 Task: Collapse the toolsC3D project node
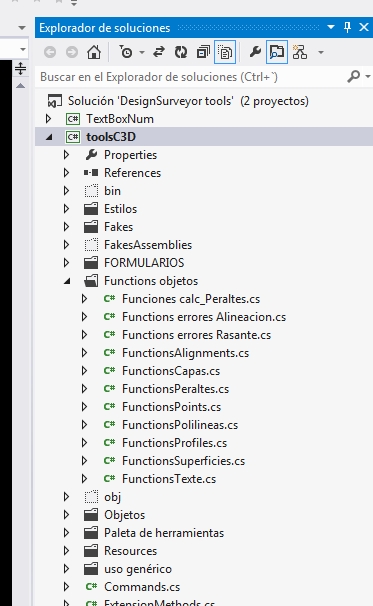tap(49, 137)
